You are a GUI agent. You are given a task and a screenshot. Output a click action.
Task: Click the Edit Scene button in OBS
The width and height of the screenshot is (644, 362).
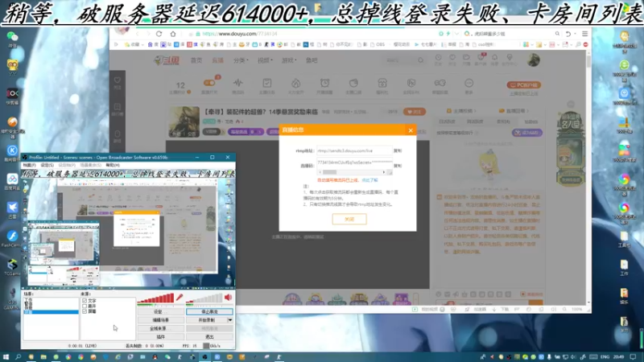coord(160,320)
